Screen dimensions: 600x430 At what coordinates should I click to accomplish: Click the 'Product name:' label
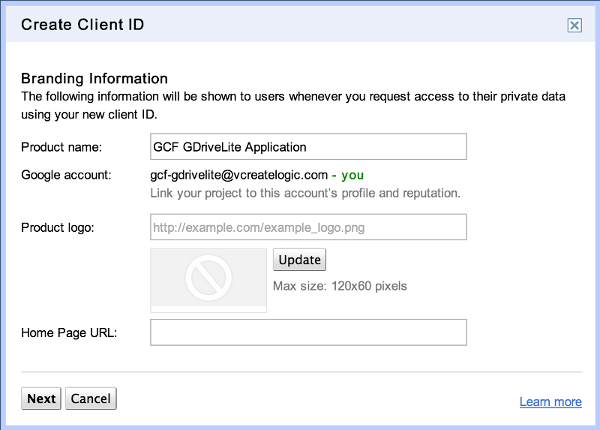[62, 147]
